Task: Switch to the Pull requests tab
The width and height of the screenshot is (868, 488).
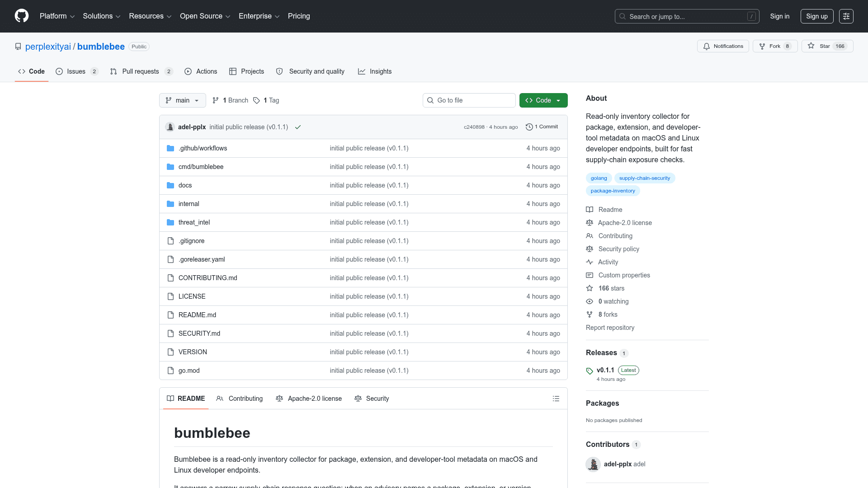Action: tap(142, 71)
